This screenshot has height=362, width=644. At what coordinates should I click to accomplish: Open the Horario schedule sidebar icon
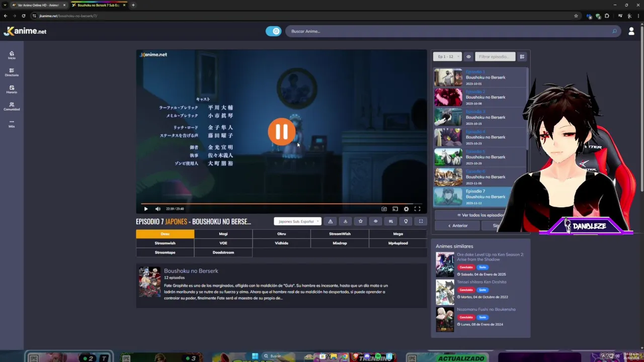click(12, 89)
